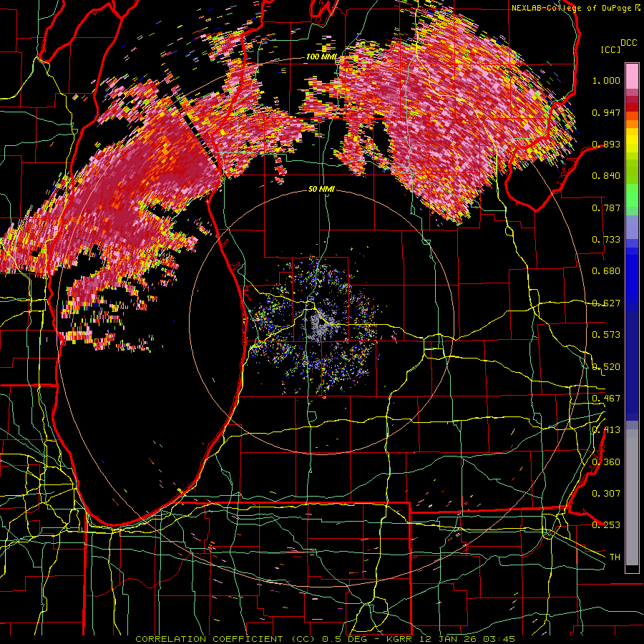Select the 0.733 scale value
Viewport: 644px width, 644px height.
(x=606, y=240)
